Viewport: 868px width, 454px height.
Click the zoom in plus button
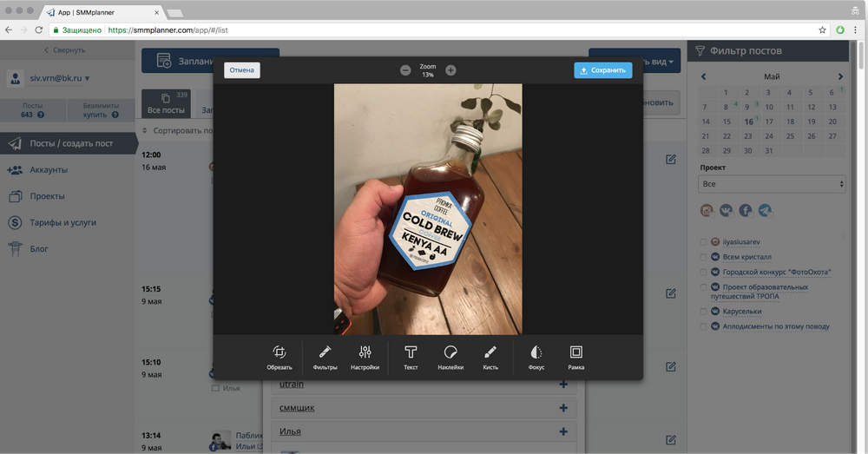450,70
